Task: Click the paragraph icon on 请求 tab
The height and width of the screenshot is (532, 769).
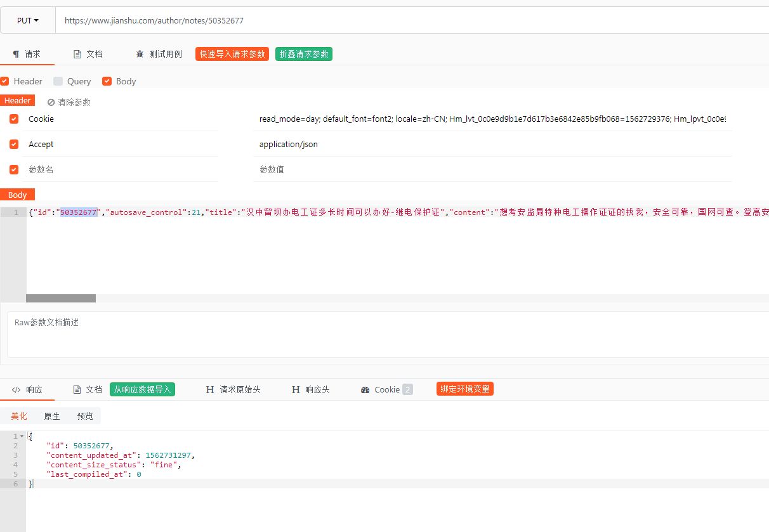Action: click(16, 55)
